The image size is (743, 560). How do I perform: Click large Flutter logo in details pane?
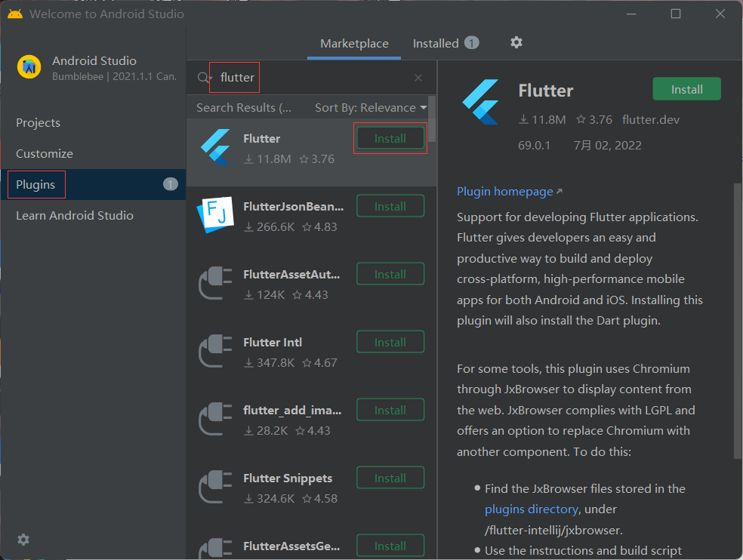pos(480,101)
